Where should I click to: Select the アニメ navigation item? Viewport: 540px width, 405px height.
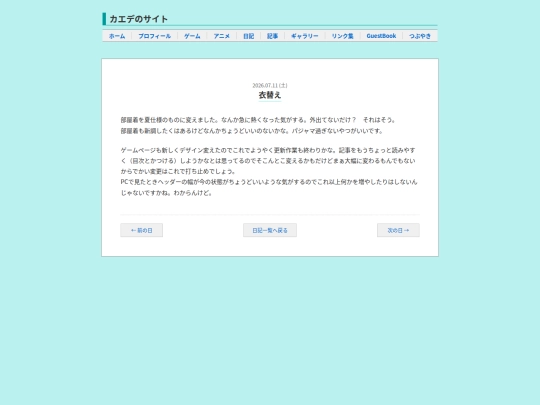point(221,36)
